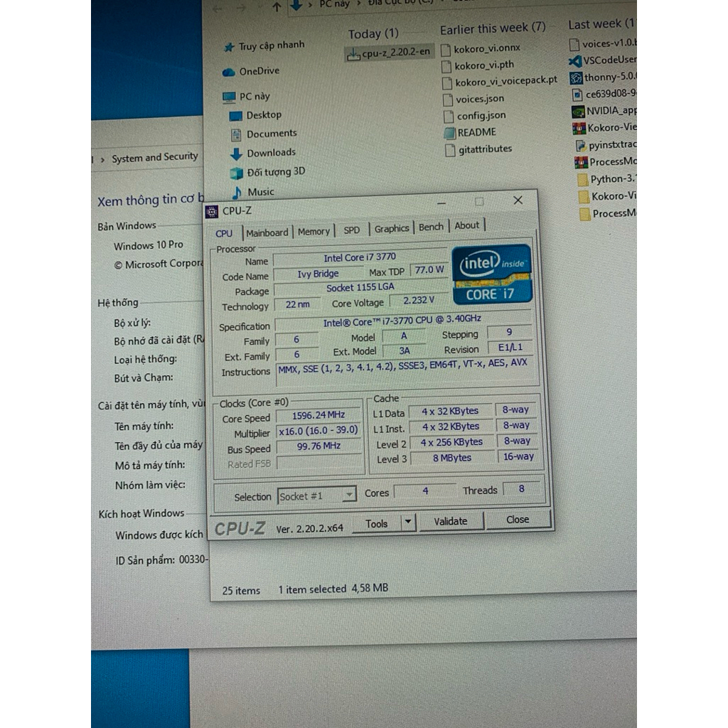Switch to the Graphics tab in CPU-Z
Screen dimensions: 728x728
[x=392, y=228]
